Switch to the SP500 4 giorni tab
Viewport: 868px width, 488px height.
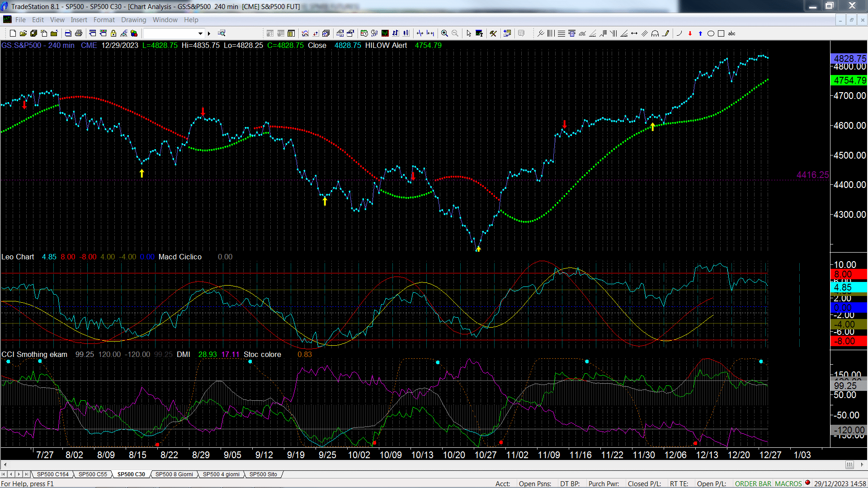pos(221,474)
